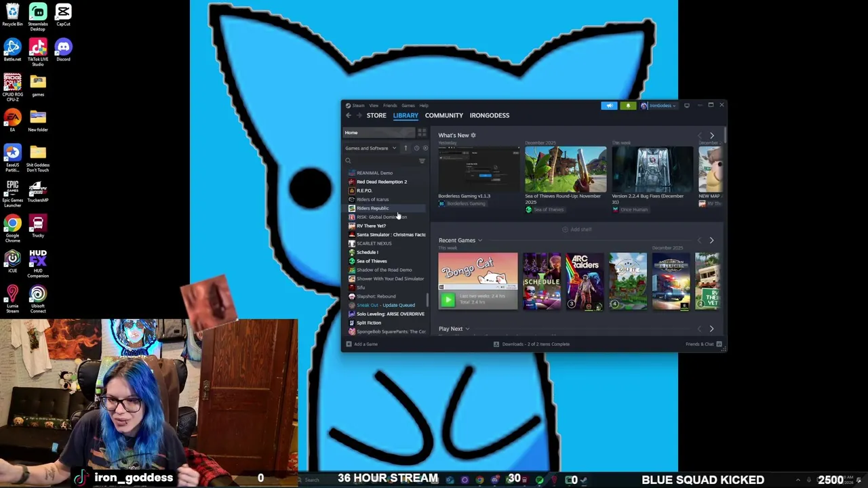This screenshot has height=488, width=868.
Task: Click the library search field
Action: pyautogui.click(x=379, y=161)
